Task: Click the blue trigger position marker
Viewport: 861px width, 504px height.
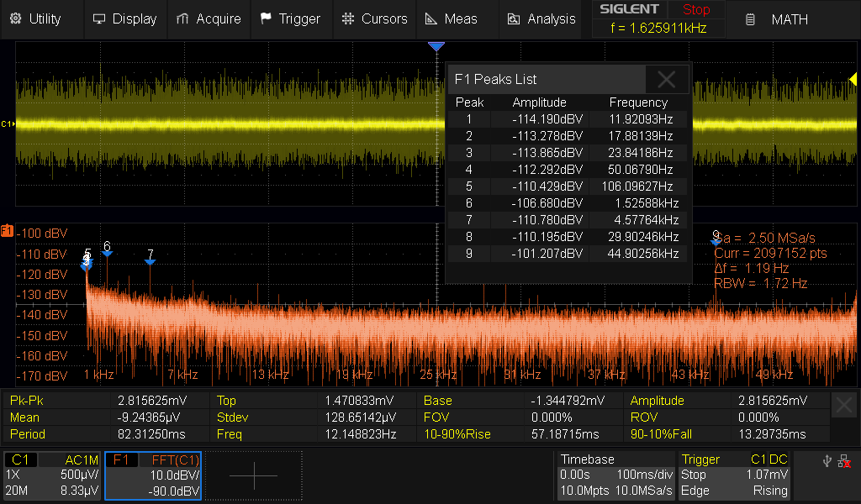Action: click(436, 47)
